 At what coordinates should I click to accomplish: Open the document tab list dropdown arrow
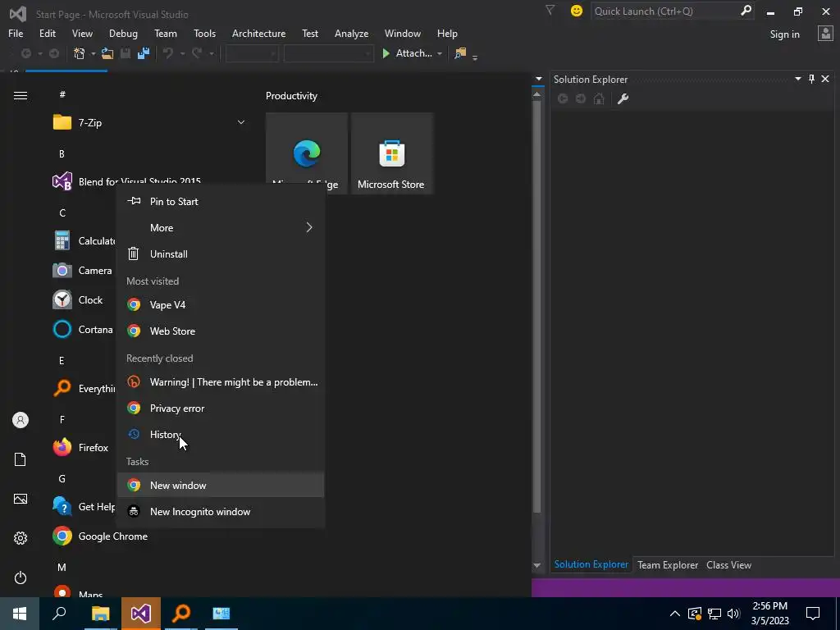(539, 80)
